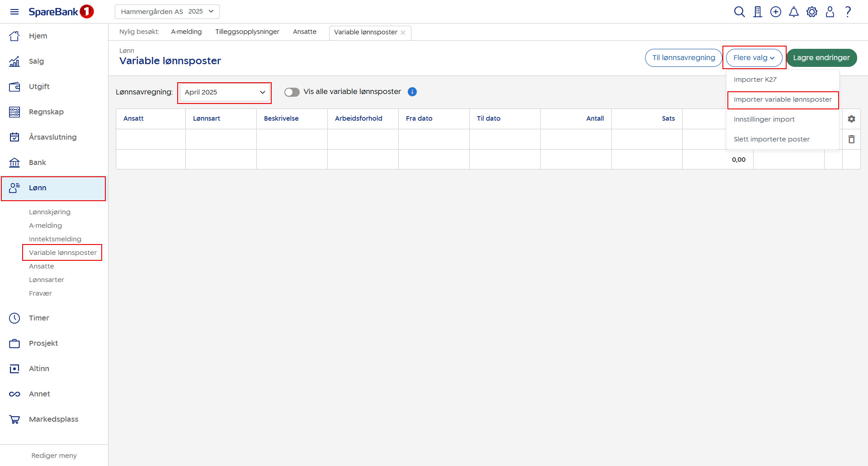Switch to the A-melding recent tab

click(186, 32)
